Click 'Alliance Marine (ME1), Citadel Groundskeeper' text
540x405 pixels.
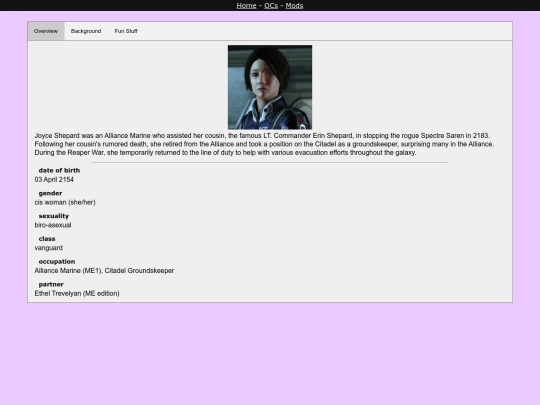click(104, 271)
